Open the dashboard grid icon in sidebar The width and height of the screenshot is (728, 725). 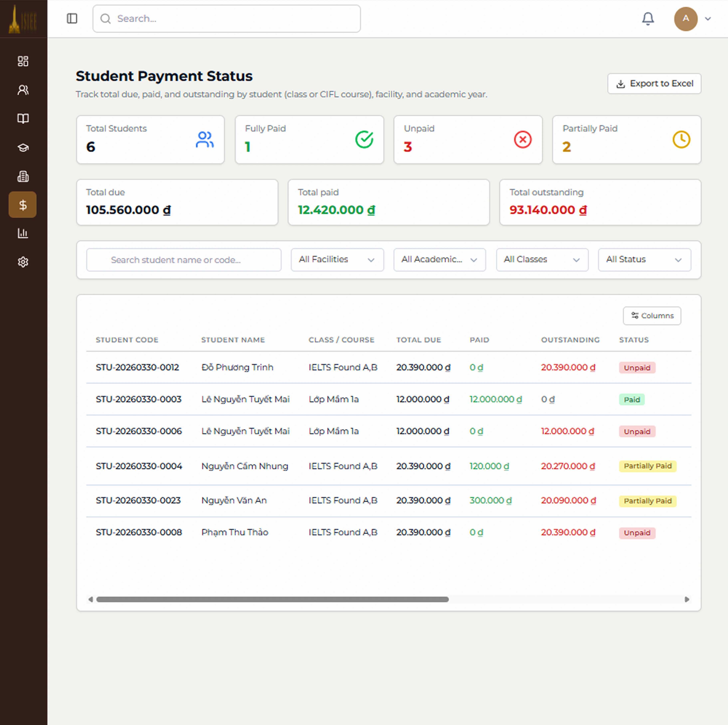click(23, 61)
